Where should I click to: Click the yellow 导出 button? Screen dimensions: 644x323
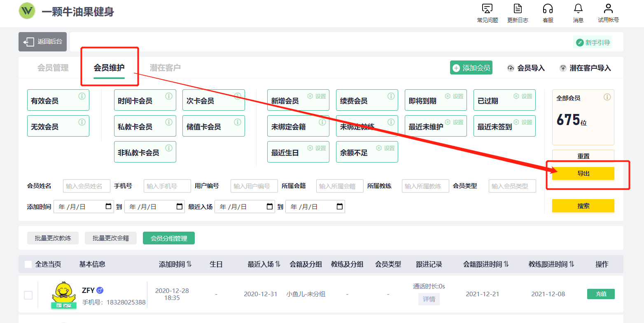click(x=583, y=174)
